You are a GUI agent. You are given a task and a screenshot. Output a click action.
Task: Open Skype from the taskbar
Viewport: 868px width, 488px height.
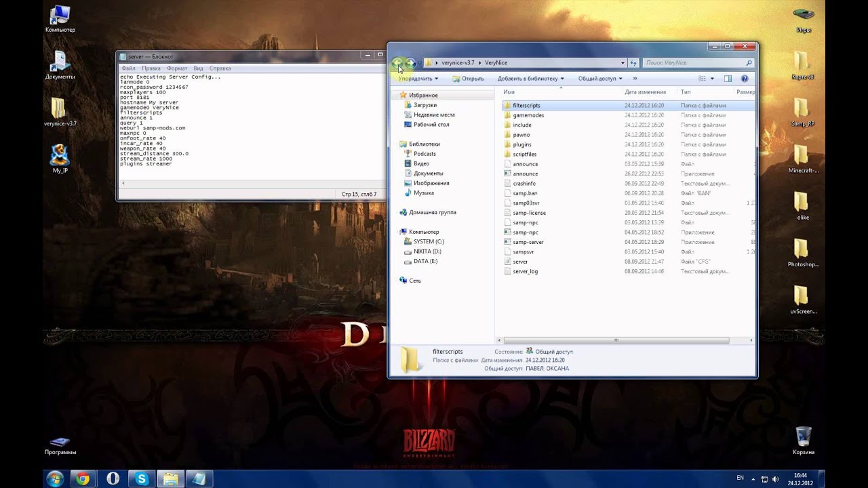pos(142,479)
